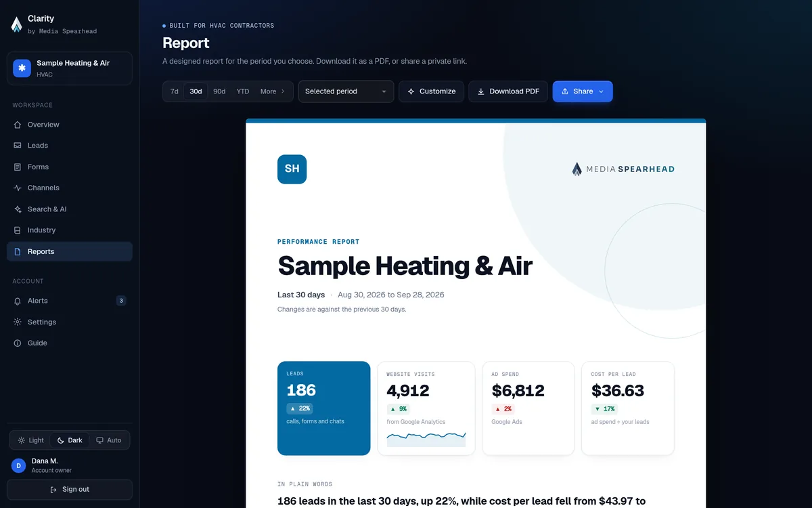Click Download PDF button
The height and width of the screenshot is (508, 812).
click(508, 91)
